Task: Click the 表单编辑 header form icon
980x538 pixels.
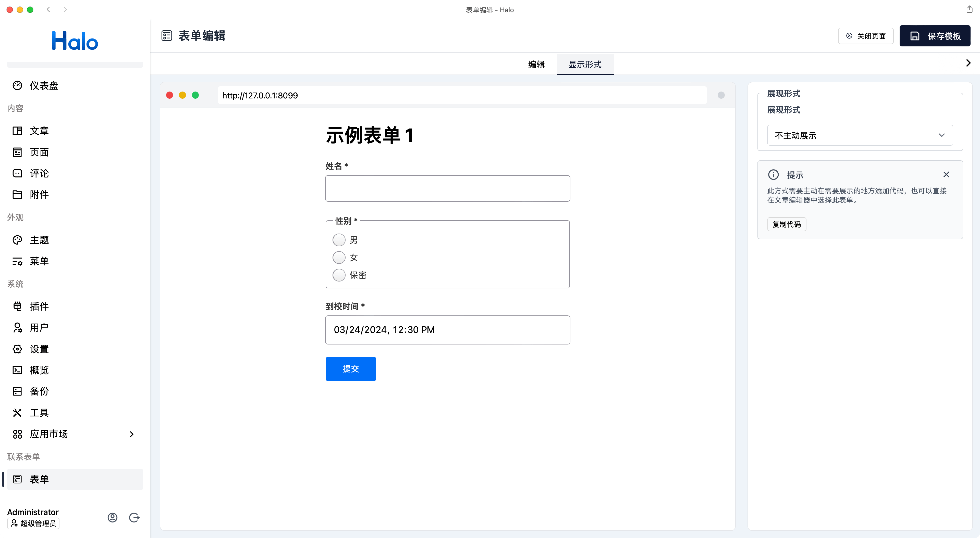Action: pyautogui.click(x=167, y=36)
